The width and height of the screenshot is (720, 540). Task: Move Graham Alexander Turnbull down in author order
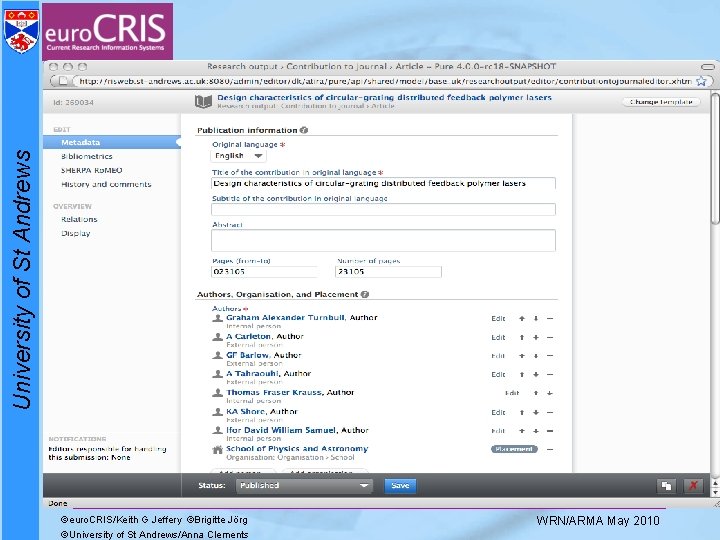click(x=536, y=318)
